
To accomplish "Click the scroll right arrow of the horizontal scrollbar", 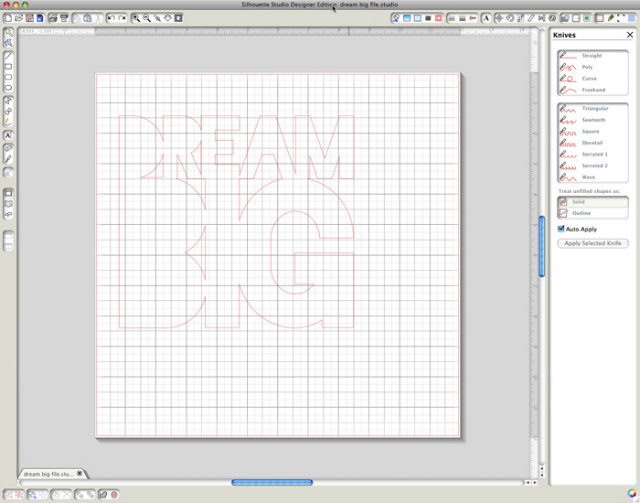I will point(535,483).
